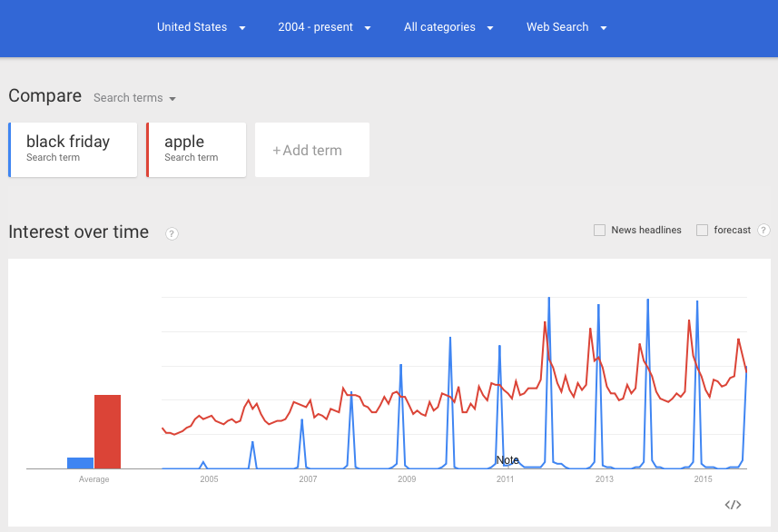Click the Average label under the bar chart
The height and width of the screenshot is (532, 778).
[x=94, y=479]
